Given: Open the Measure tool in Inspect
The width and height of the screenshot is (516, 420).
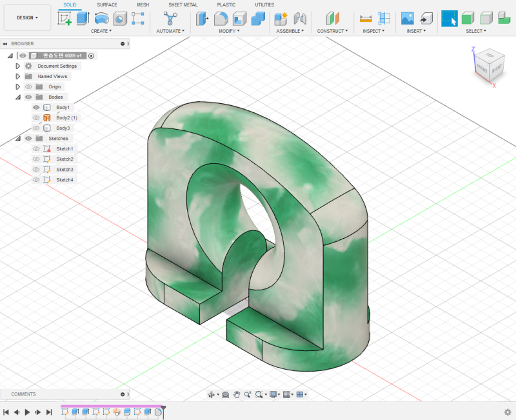Looking at the screenshot, I should point(364,18).
